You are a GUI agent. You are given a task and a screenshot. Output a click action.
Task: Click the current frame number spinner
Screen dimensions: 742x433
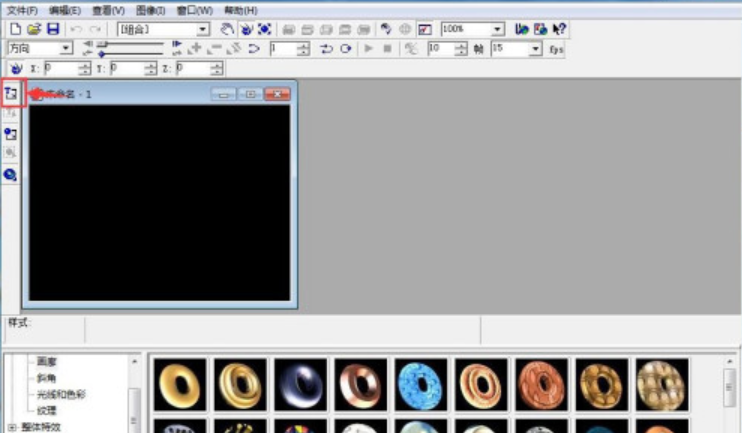point(303,49)
